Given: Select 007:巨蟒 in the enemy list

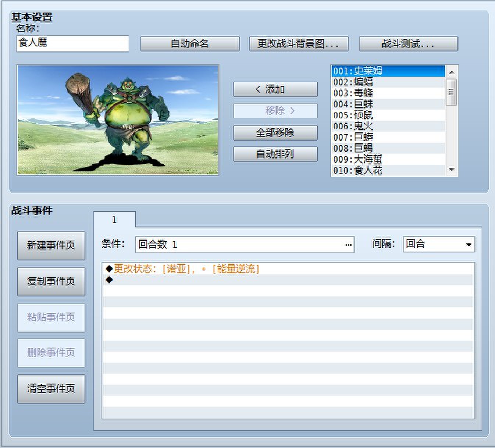Looking at the screenshot, I should (x=388, y=137).
